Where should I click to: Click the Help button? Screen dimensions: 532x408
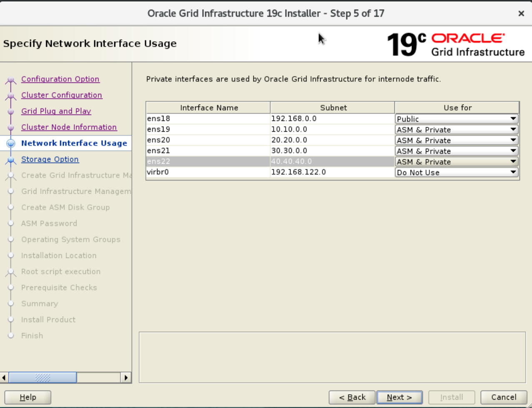(28, 397)
